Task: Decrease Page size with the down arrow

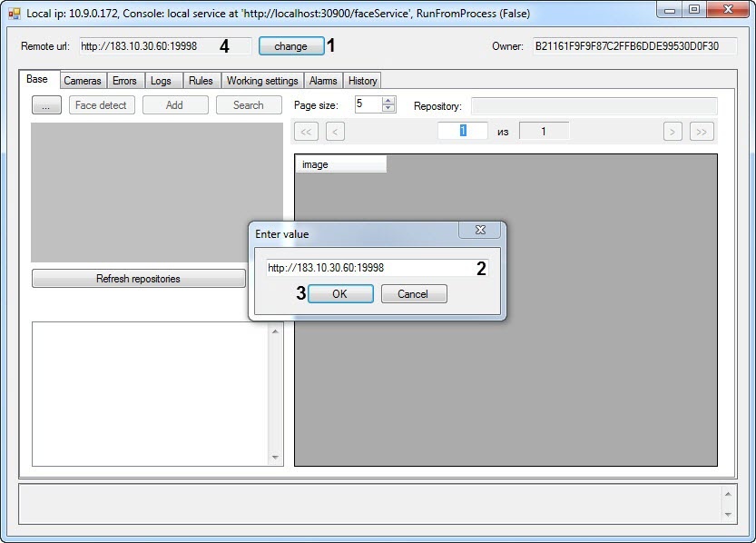Action: click(389, 109)
